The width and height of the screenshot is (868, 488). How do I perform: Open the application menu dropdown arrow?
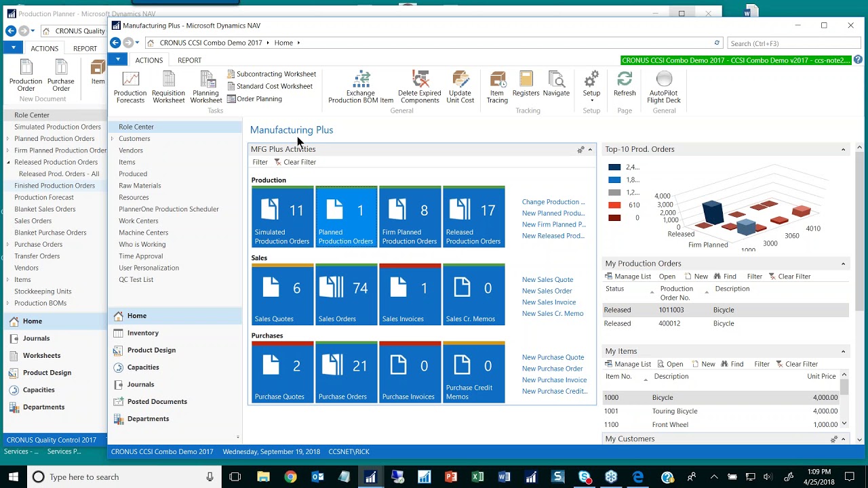click(118, 60)
